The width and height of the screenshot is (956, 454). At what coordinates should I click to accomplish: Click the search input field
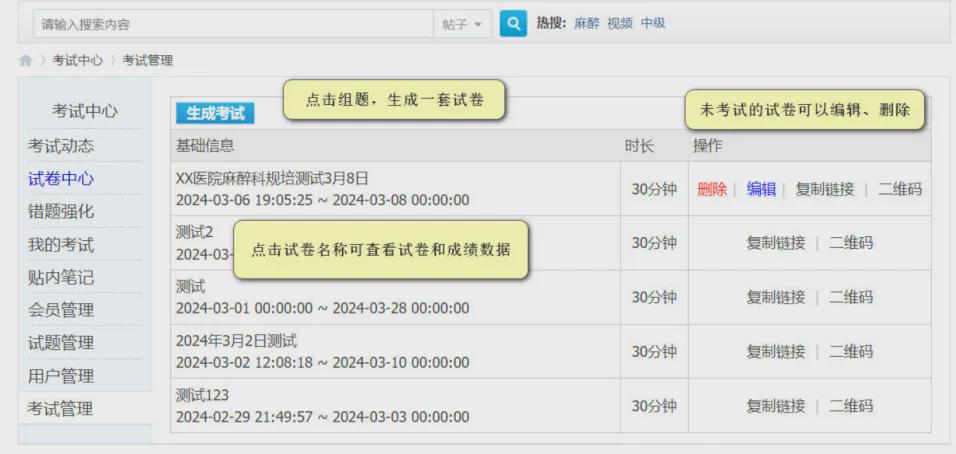(230, 24)
